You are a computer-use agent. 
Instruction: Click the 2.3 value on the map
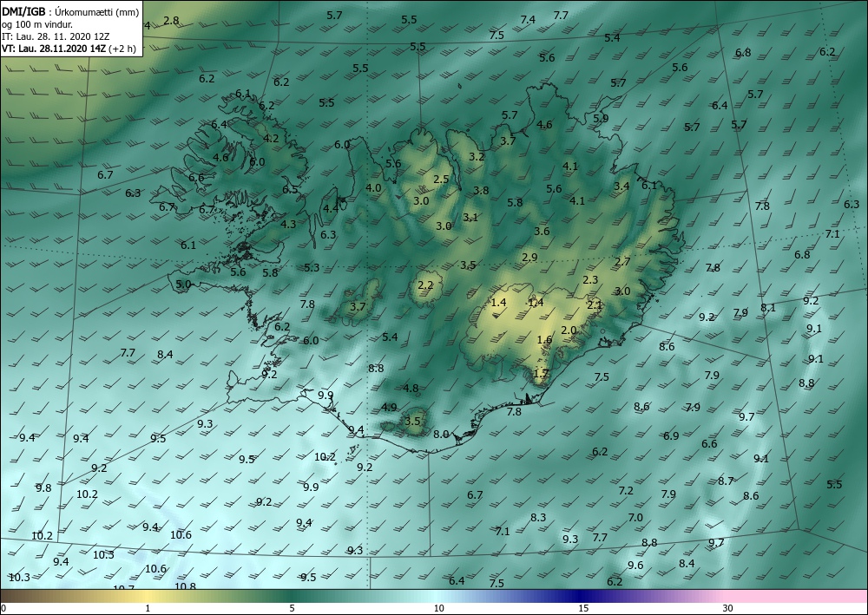pyautogui.click(x=590, y=280)
